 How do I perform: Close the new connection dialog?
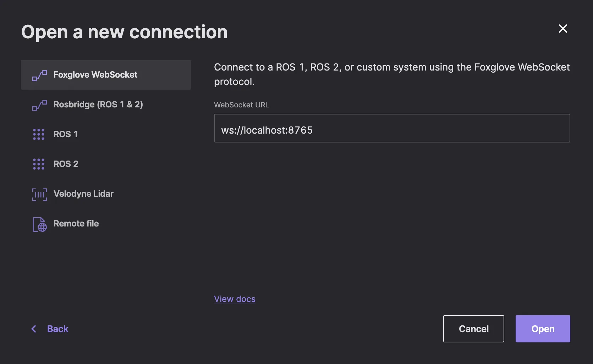(x=563, y=28)
